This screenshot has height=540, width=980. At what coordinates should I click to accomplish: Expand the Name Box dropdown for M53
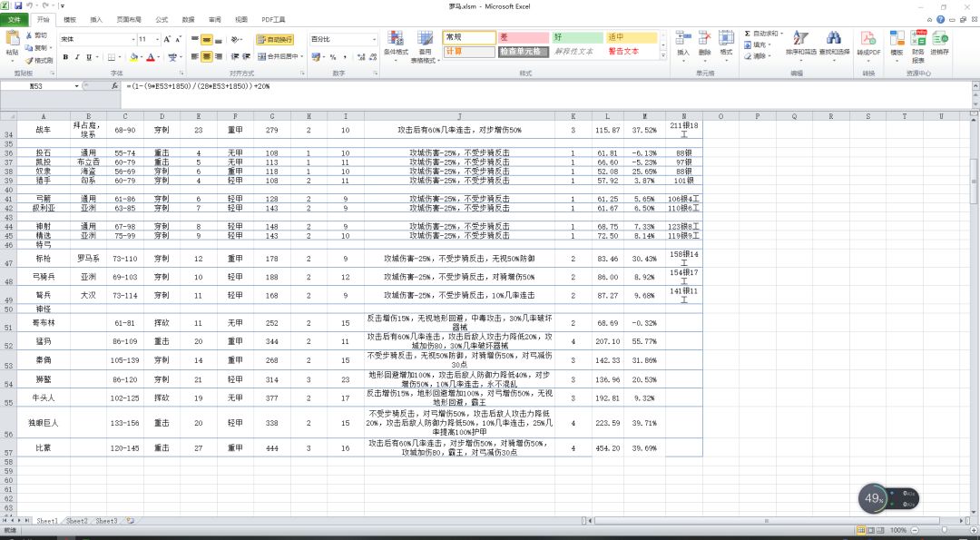coord(77,85)
